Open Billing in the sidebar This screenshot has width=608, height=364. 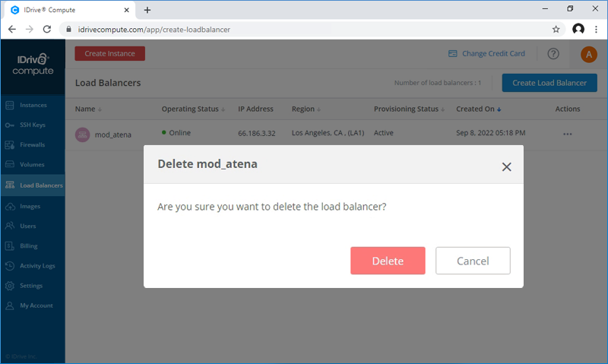(x=29, y=245)
